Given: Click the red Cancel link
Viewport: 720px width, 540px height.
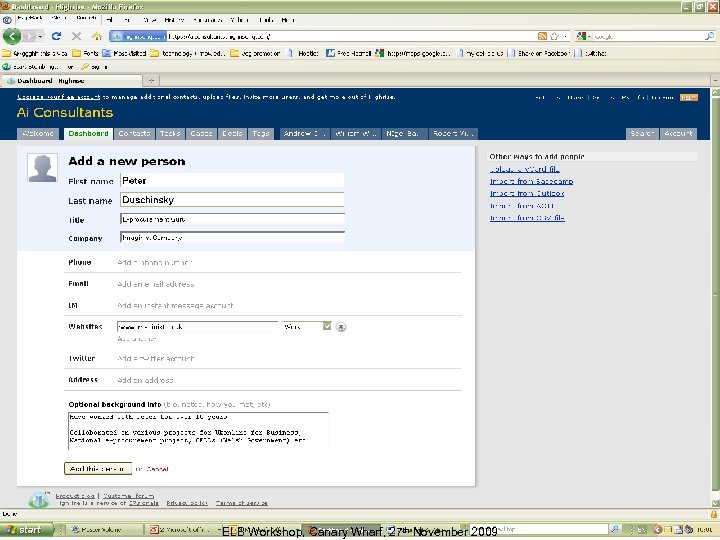Looking at the screenshot, I should 157,469.
